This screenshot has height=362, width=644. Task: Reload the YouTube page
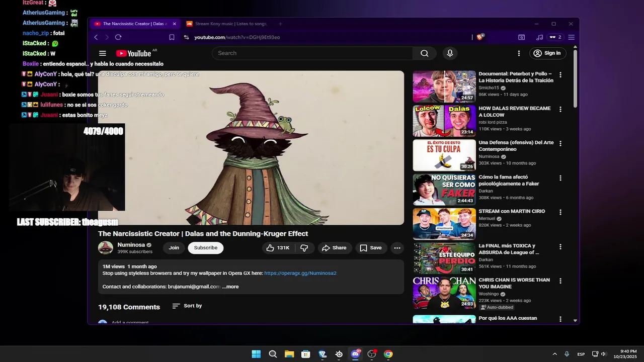pyautogui.click(x=118, y=37)
